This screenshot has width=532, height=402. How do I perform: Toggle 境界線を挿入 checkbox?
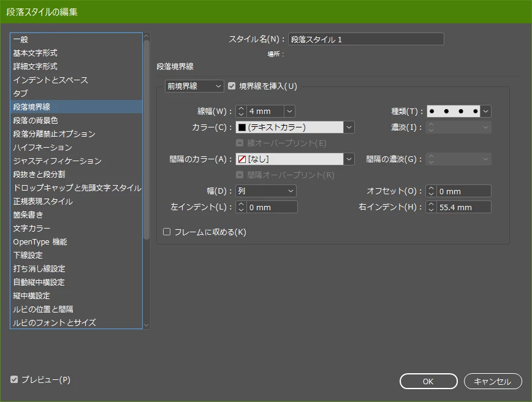232,86
